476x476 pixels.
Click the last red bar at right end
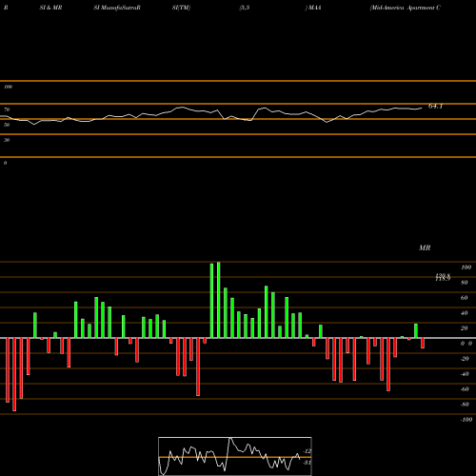click(x=423, y=344)
